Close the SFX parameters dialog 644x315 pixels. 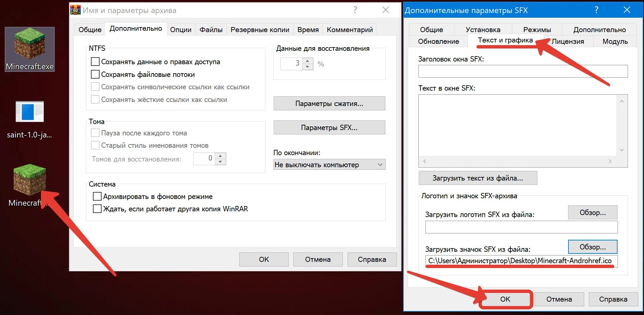pos(627,10)
